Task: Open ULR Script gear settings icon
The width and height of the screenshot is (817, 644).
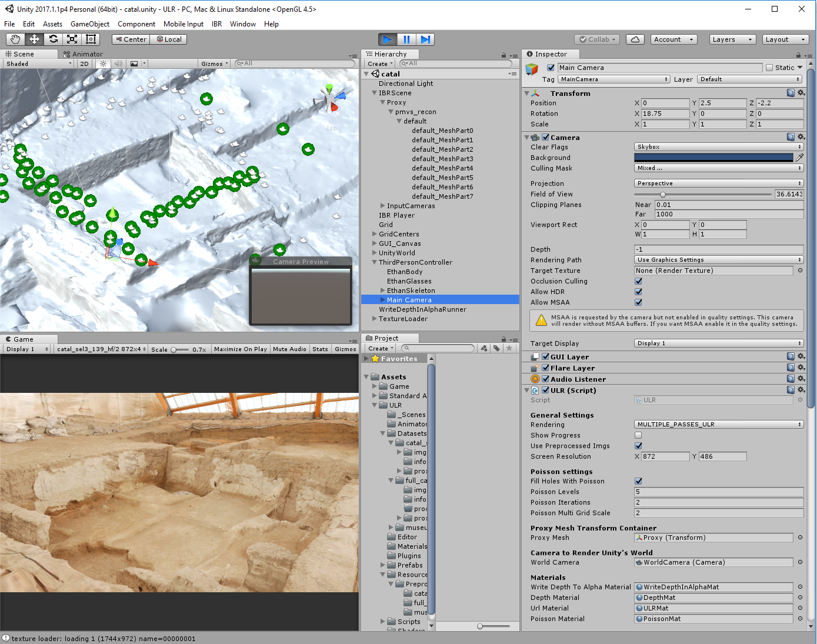Action: pos(801,390)
